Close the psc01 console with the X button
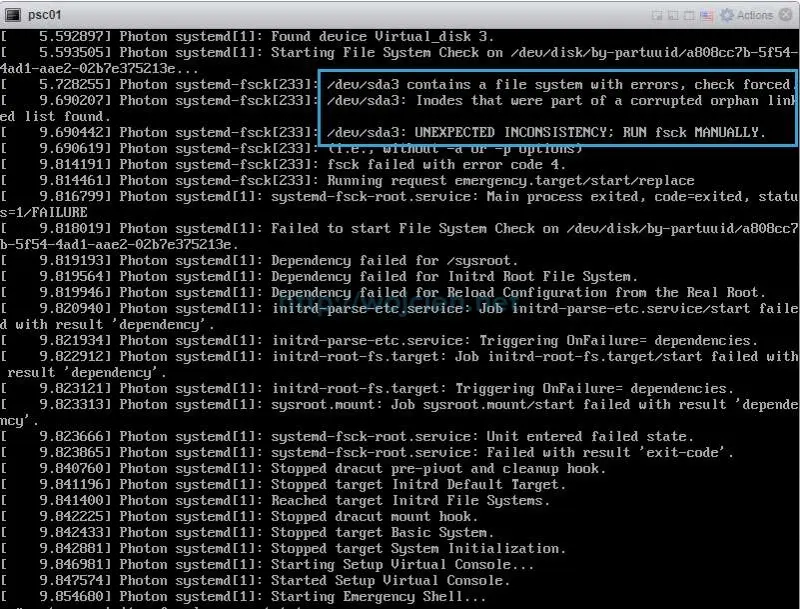 786,15
